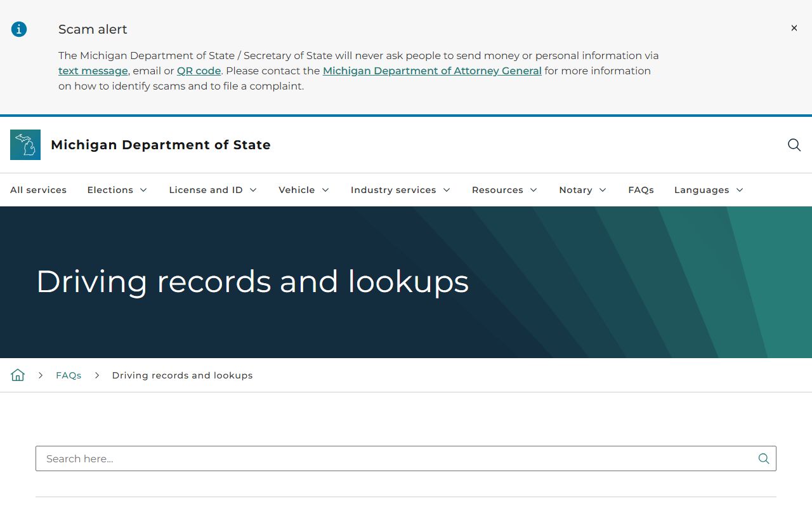Expand the Resources menu
This screenshot has height=508, width=812.
(x=504, y=190)
